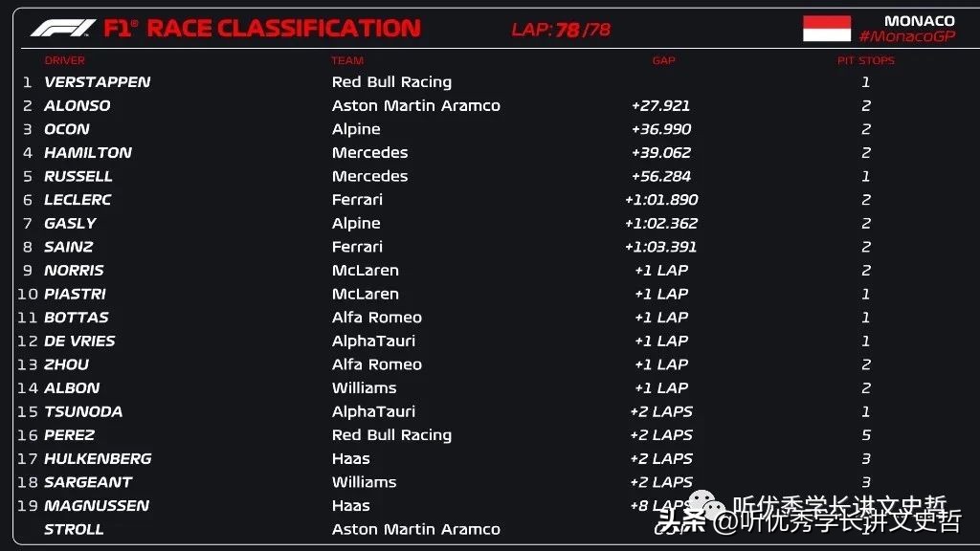Click the PIT STOPS column header

[x=865, y=60]
